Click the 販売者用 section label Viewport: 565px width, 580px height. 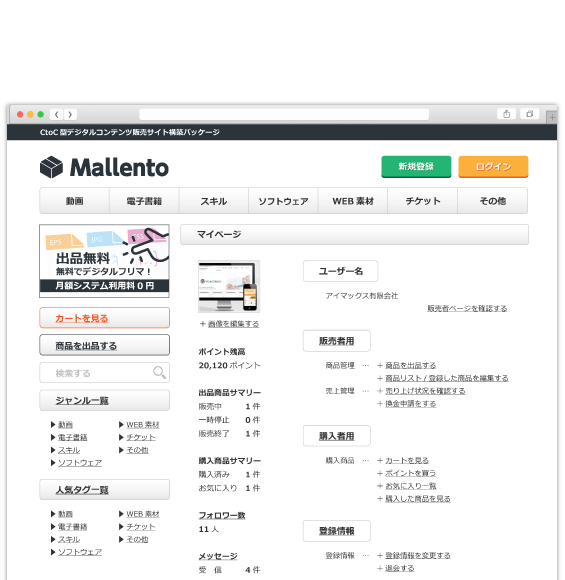337,341
